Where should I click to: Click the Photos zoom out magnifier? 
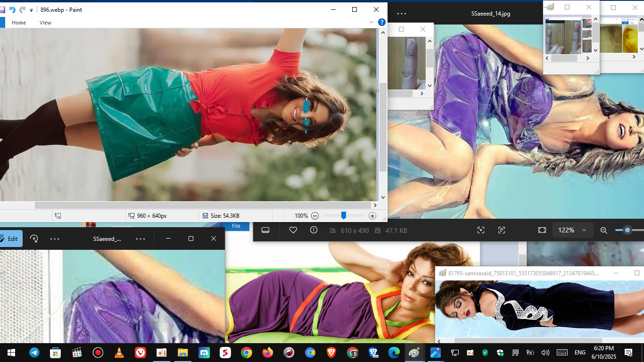click(603, 230)
